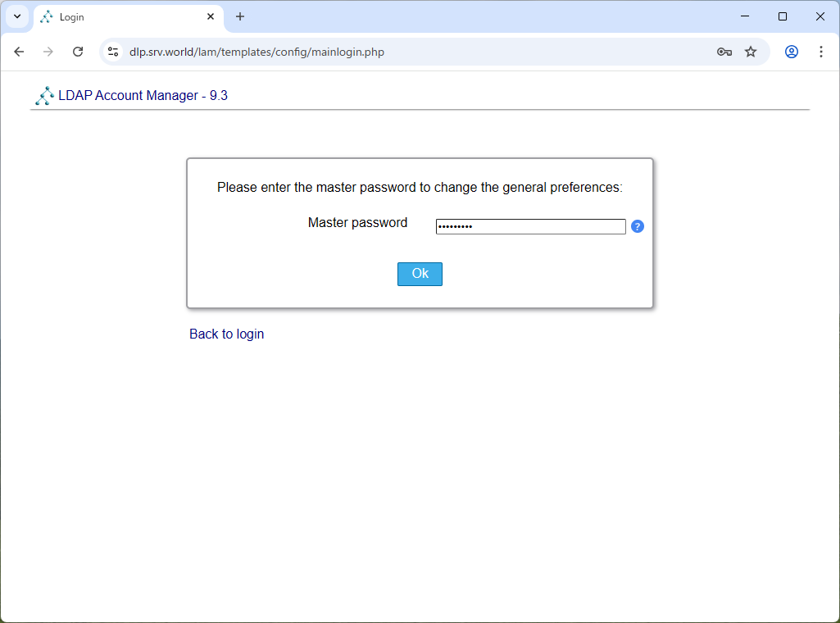Open the Chrome three-dot menu
The height and width of the screenshot is (623, 840).
tap(821, 51)
